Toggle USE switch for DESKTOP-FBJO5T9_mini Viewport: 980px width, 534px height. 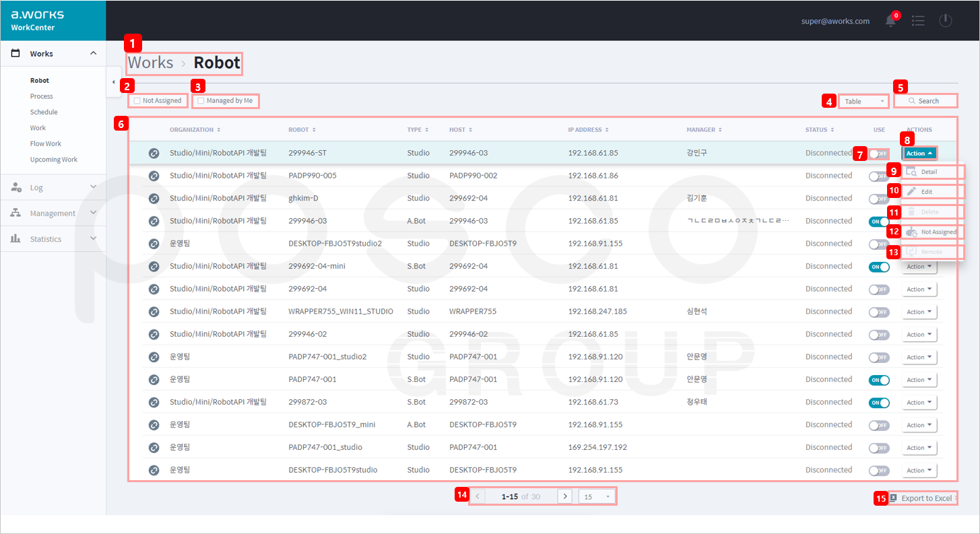(x=879, y=426)
